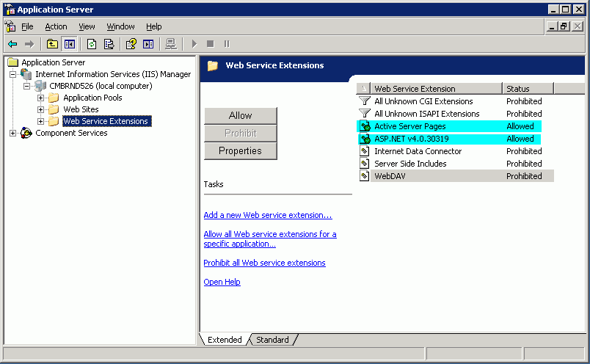Select the All Unknown CGI Extensions text
This screenshot has width=590, height=364.
[x=423, y=101]
